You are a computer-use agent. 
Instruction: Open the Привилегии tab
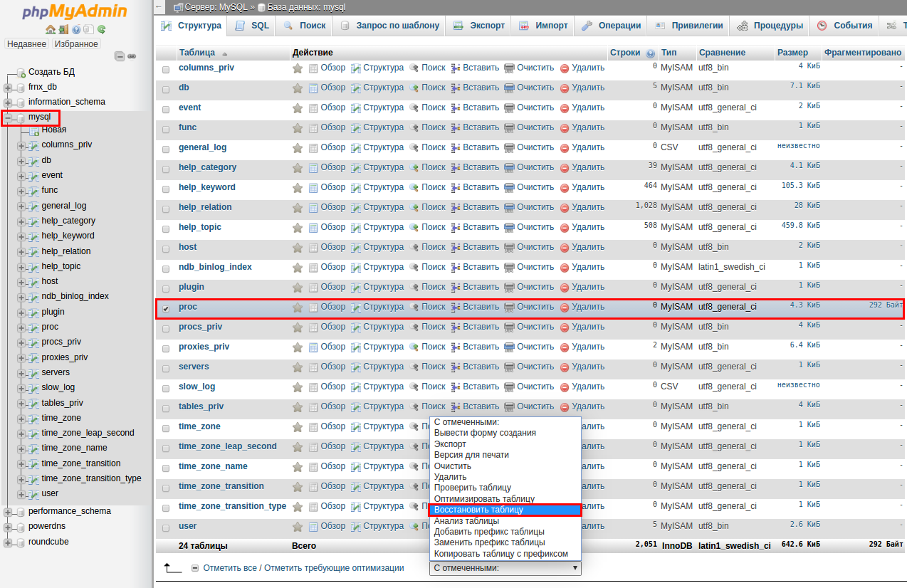pos(688,26)
